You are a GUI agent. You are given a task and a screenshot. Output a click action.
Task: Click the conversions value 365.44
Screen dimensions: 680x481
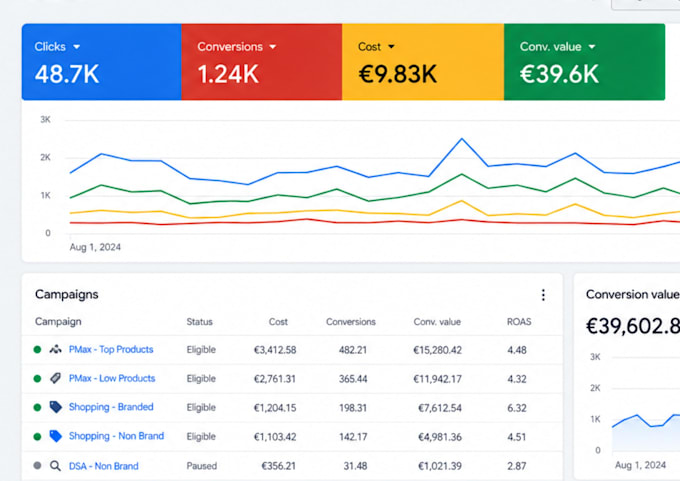[x=353, y=379]
